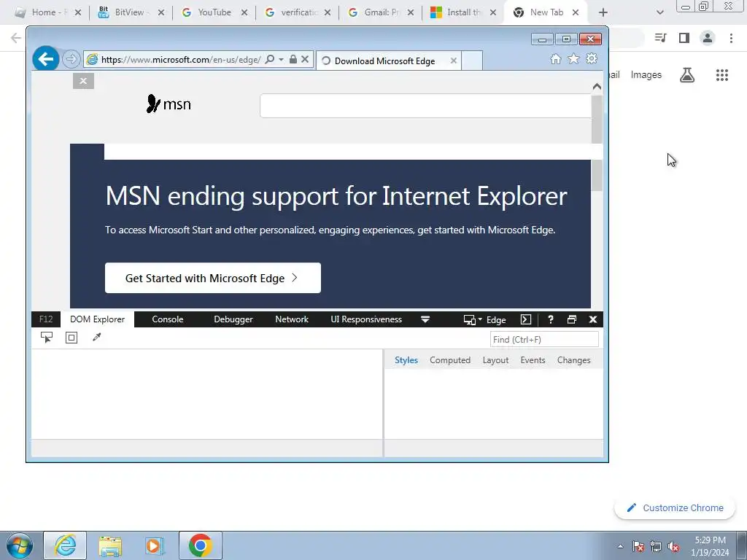Click the Internet Explorer back arrow button
Image resolution: width=747 pixels, height=560 pixels.
tap(46, 59)
